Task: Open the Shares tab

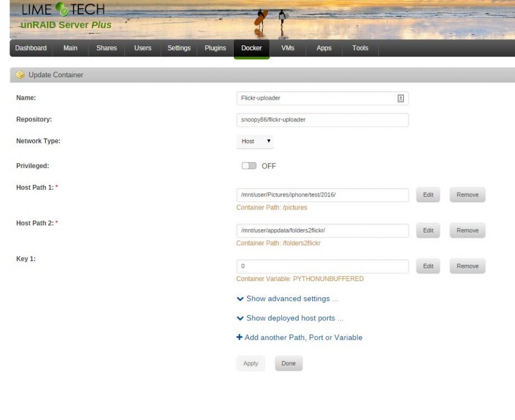Action: click(106, 48)
